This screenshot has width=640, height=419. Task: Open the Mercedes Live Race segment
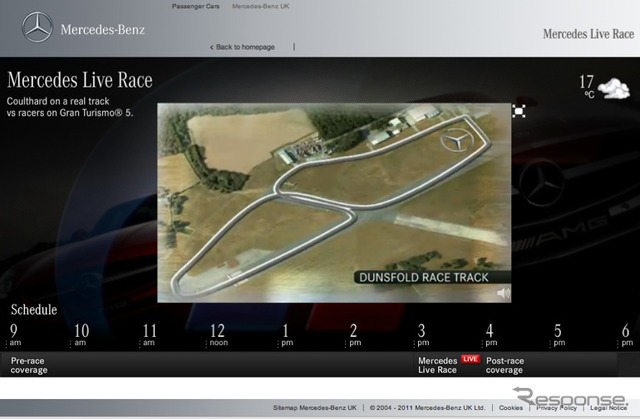[437, 365]
